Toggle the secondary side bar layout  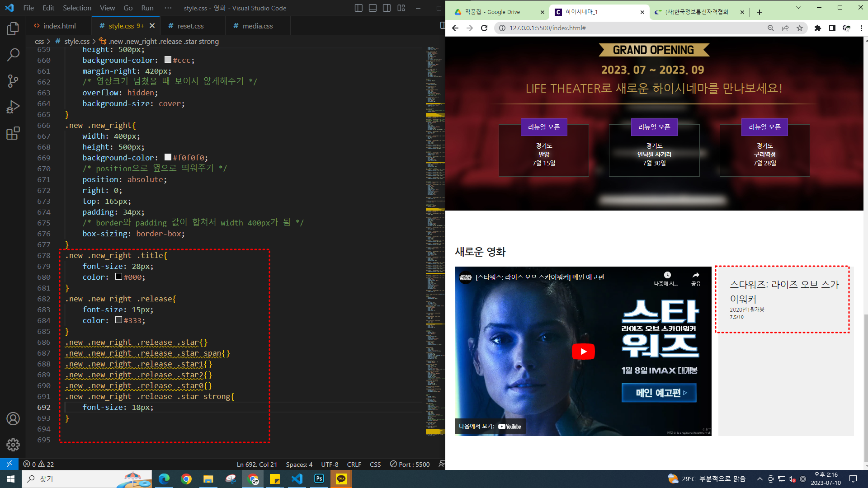(387, 8)
